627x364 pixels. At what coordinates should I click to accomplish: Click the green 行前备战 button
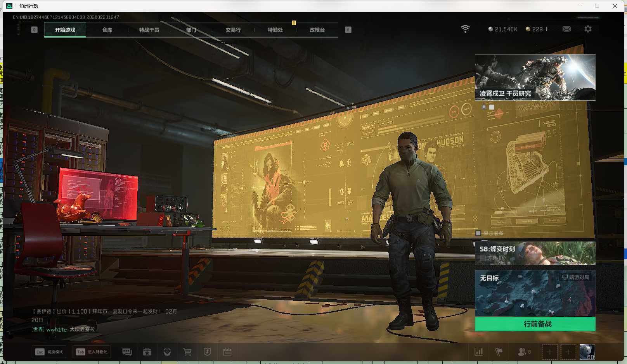535,324
